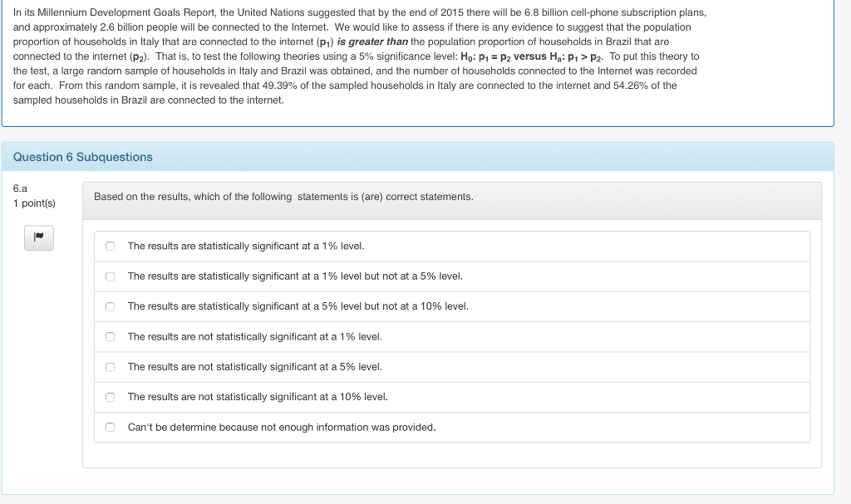This screenshot has width=851, height=504.
Task: Click answer text 'significant at a 1% level.'
Action: click(x=246, y=246)
